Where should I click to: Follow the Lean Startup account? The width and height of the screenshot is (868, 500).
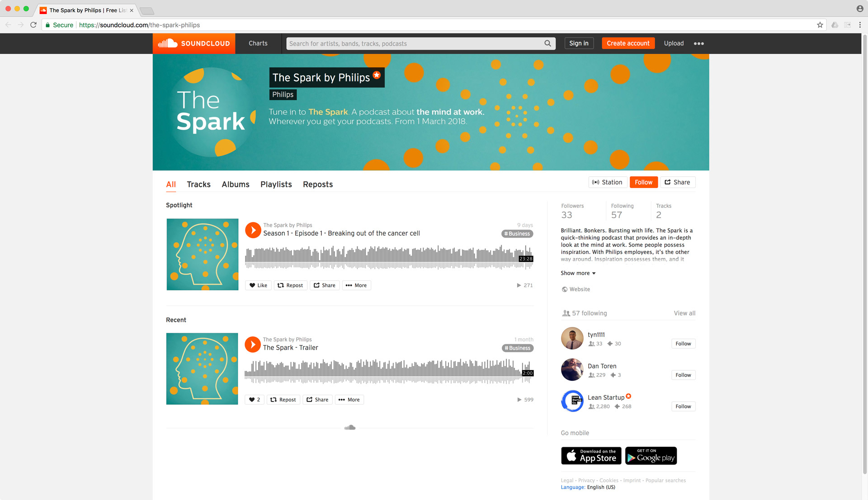(x=683, y=407)
